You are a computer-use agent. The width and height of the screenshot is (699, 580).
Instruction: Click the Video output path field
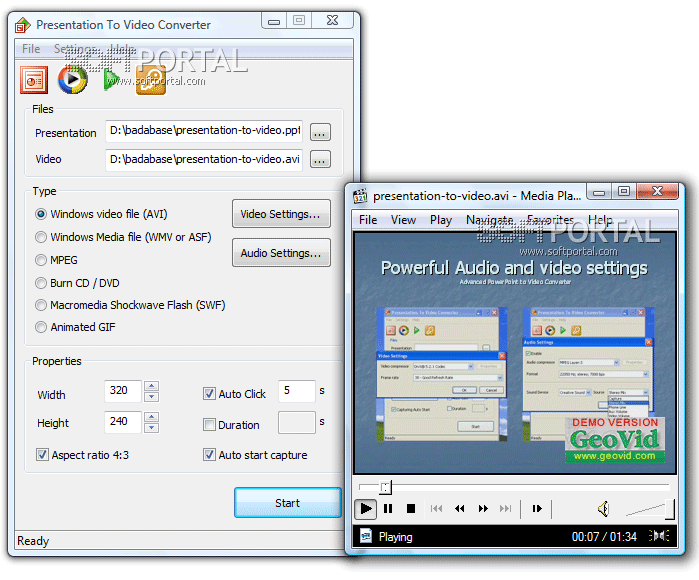pos(204,160)
